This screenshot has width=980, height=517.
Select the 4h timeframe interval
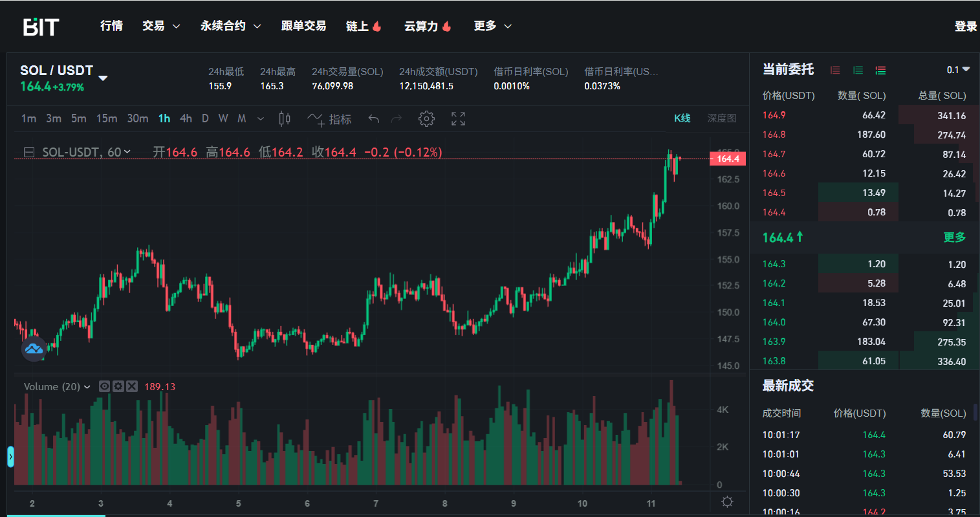(186, 118)
